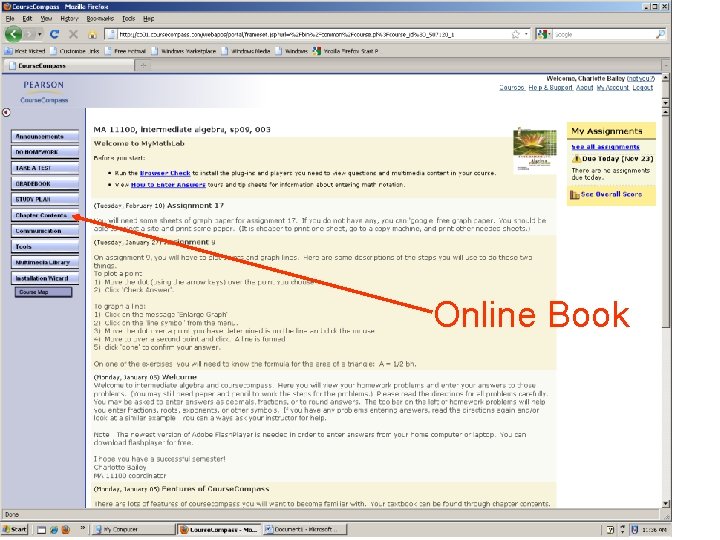Open the Most Visited bookmarks folder
The image size is (720, 540).
[x=25, y=51]
